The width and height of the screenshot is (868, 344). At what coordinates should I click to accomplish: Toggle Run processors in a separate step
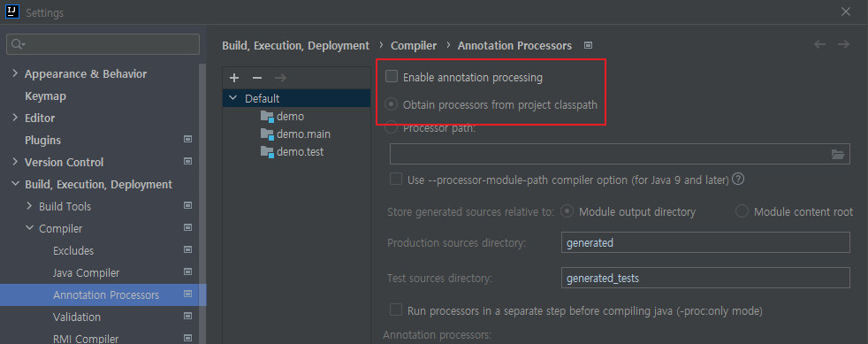396,310
